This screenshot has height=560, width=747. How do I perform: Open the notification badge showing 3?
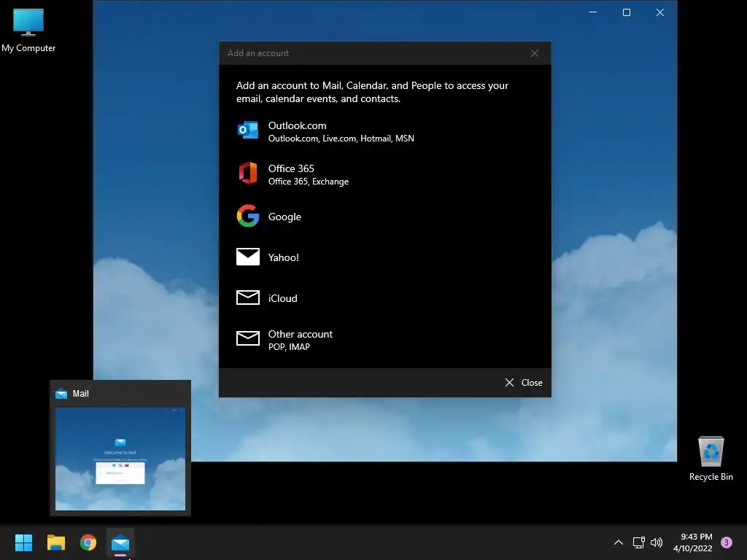[x=727, y=542]
